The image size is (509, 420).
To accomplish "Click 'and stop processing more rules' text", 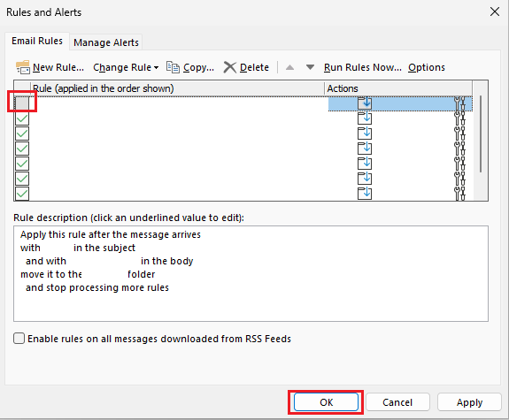I will (x=97, y=287).
